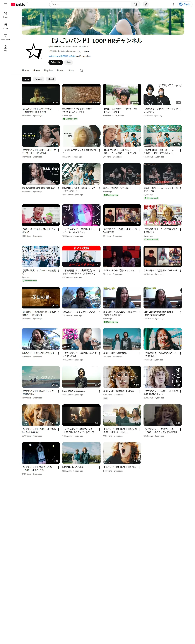The width and height of the screenshot is (195, 644).
Task: Open options menu for クラウドファンディング video
Action: coord(181,109)
